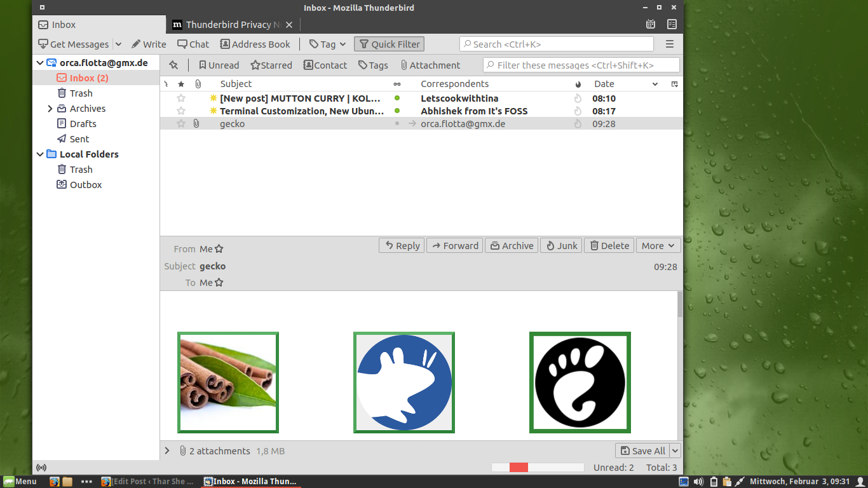This screenshot has width=868, height=488.
Task: Sort by attachment column header
Action: pos(198,84)
